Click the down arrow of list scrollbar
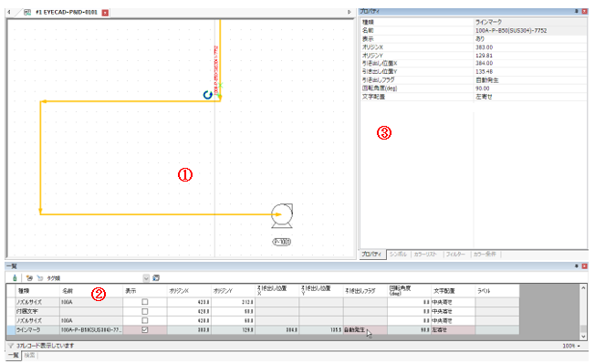 tap(584, 336)
